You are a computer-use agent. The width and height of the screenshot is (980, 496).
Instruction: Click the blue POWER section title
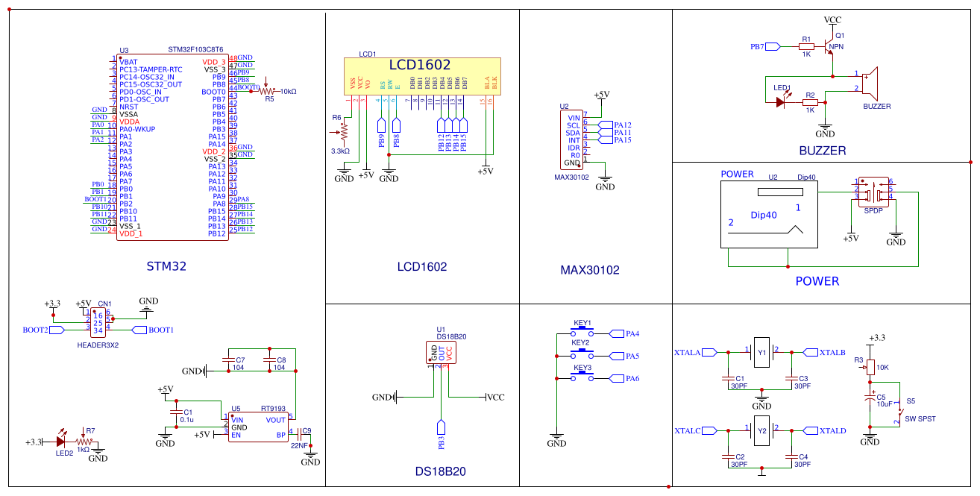pos(817,281)
